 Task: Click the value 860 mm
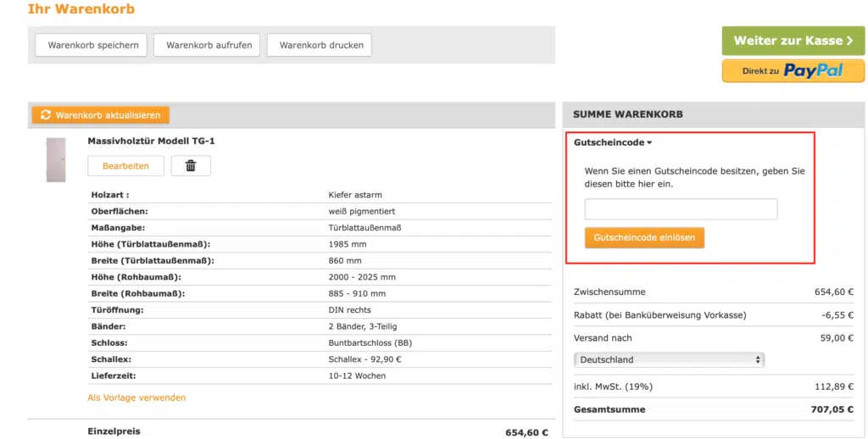[345, 261]
